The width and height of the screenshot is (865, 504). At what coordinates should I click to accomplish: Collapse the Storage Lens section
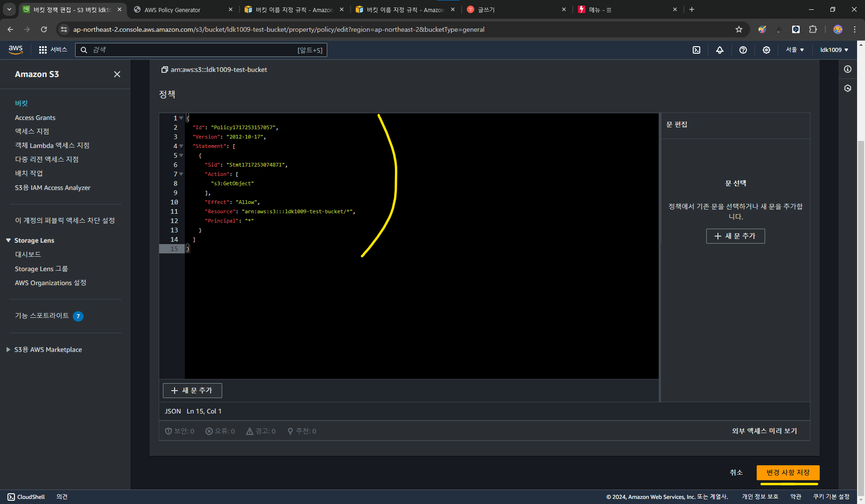click(x=8, y=240)
